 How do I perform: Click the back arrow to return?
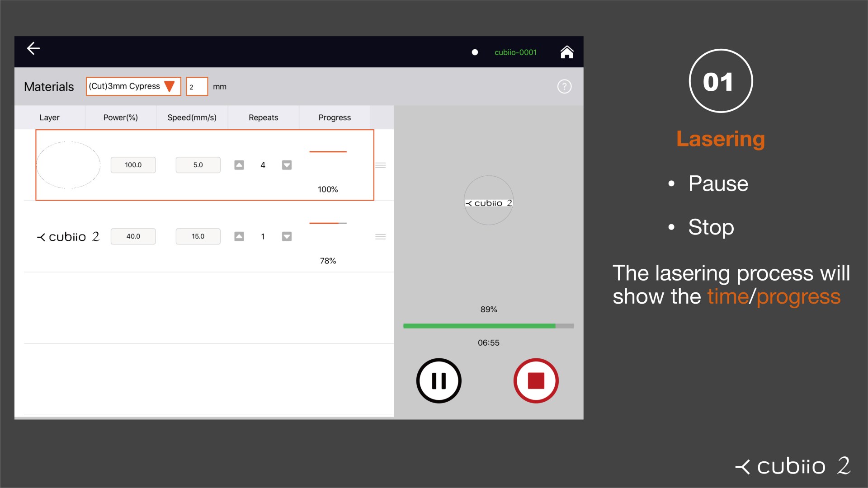point(33,48)
